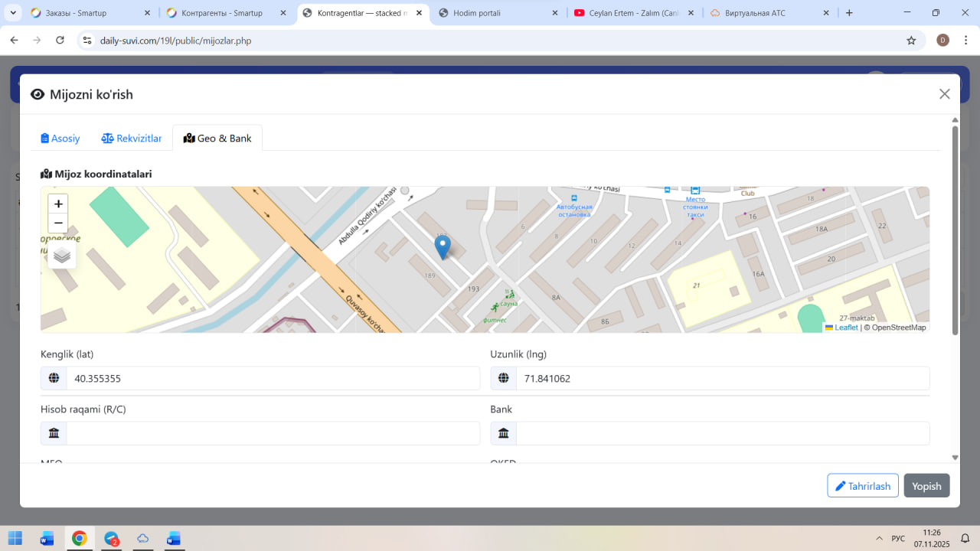Viewport: 980px width, 551px height.
Task: Open the map layers control
Action: point(62,256)
